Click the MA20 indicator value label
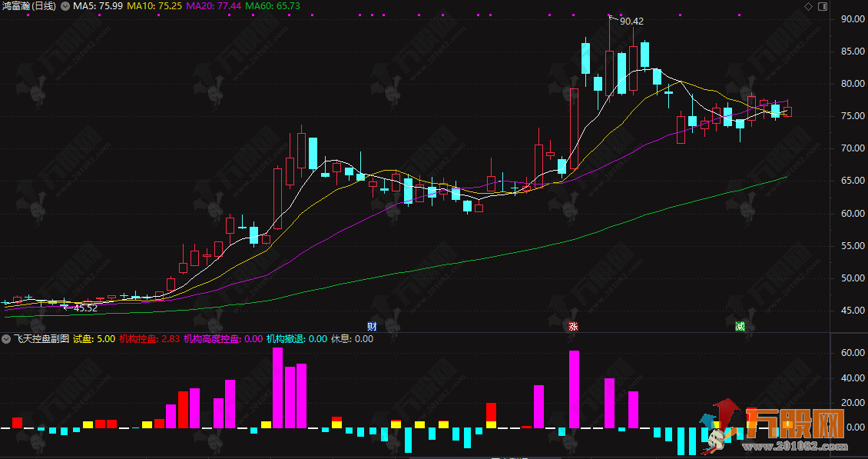The width and height of the screenshot is (868, 459). (x=214, y=6)
